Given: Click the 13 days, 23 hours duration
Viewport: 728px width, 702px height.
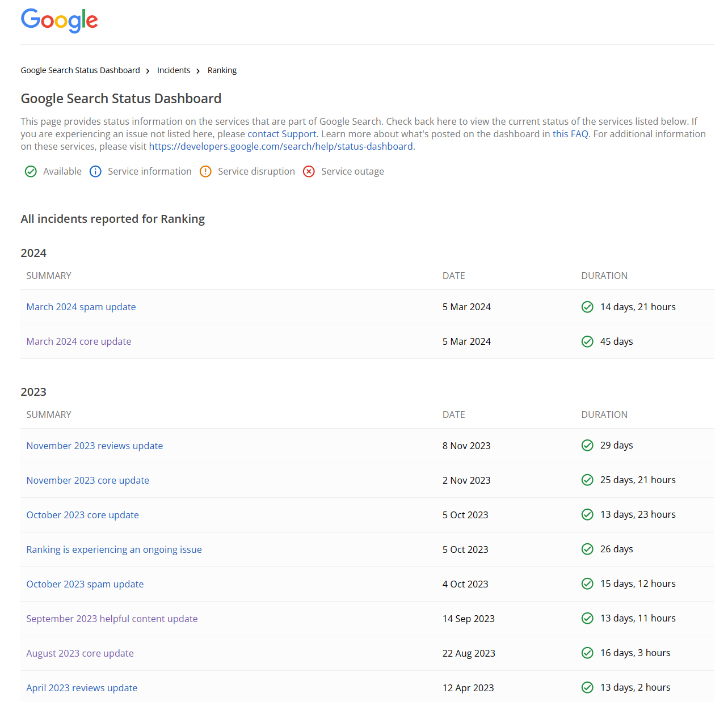Looking at the screenshot, I should (638, 514).
